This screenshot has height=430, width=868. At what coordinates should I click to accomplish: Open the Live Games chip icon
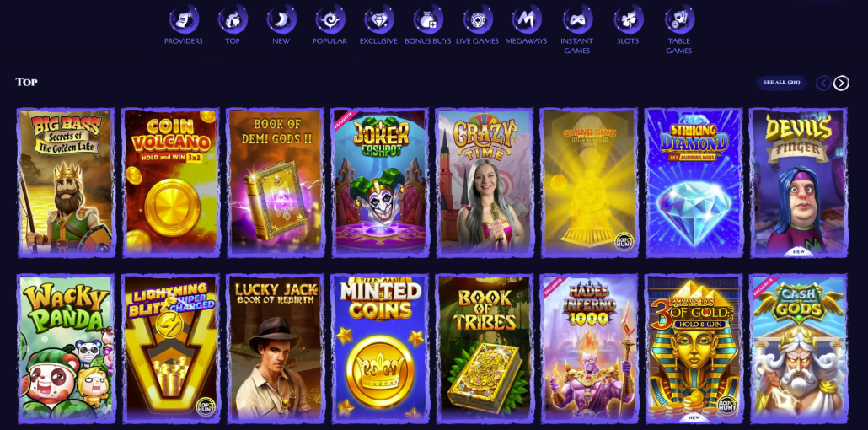pos(477,19)
